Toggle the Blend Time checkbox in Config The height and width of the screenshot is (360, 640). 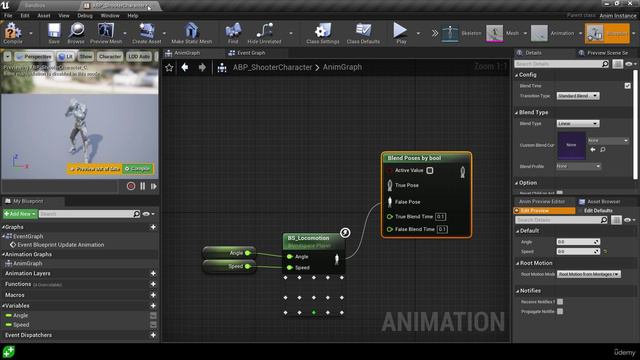pyautogui.click(x=627, y=86)
